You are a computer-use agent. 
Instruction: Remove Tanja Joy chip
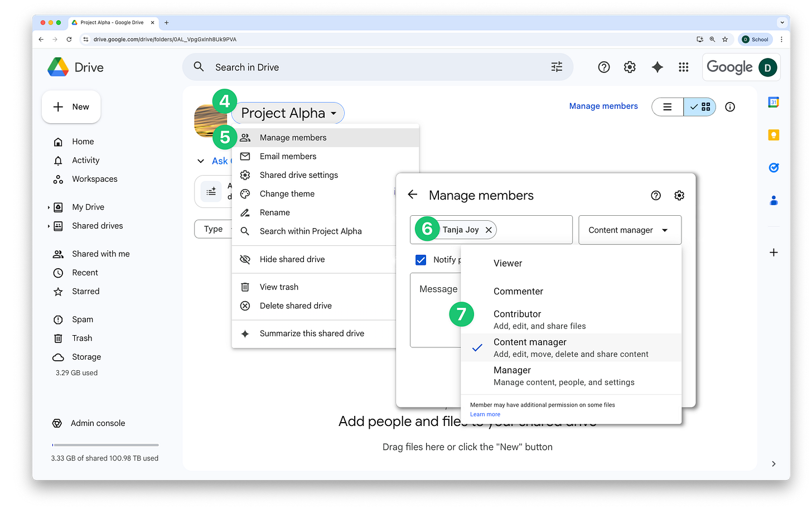489,230
